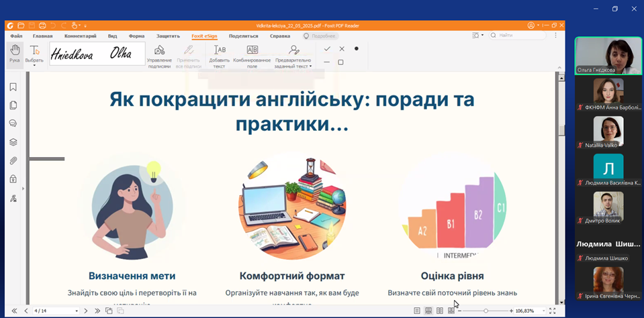Switch to Форма ribbon tab
Screen dimensions: 644x318
136,36
